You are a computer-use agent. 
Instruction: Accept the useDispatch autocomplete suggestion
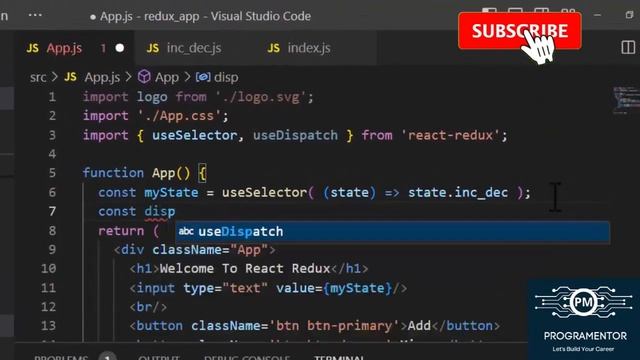393,231
